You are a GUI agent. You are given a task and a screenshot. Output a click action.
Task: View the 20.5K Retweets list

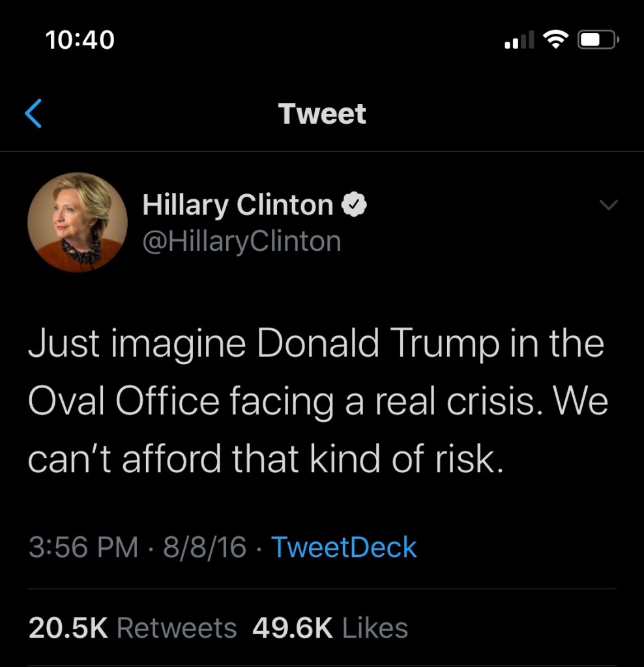[x=132, y=628]
